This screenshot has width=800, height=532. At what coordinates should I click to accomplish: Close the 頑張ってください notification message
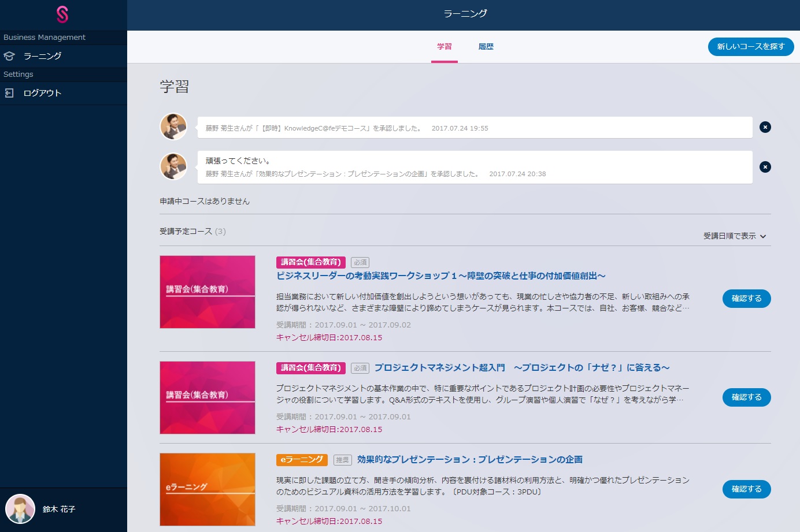pyautogui.click(x=765, y=167)
